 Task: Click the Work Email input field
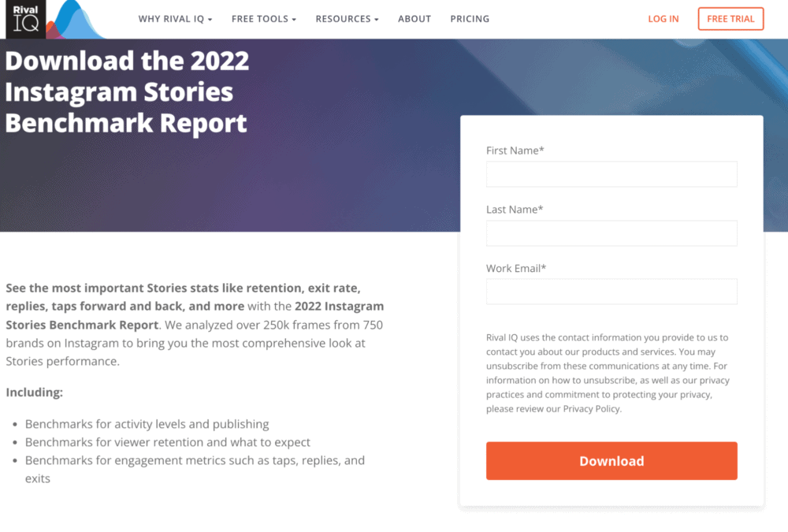click(x=611, y=292)
